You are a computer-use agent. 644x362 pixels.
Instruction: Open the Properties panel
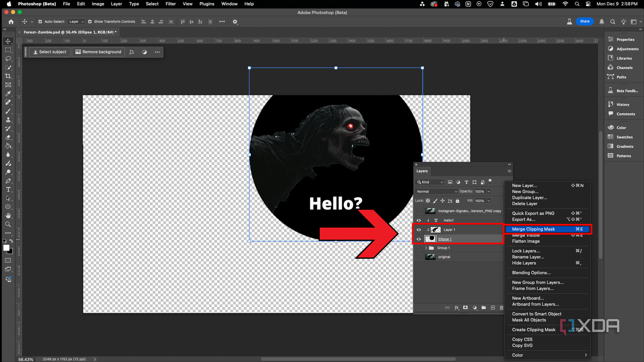click(621, 39)
